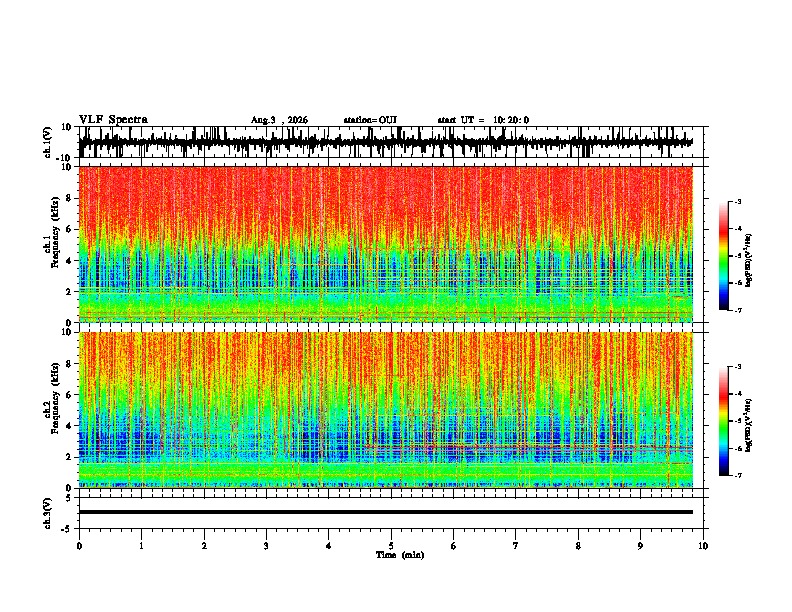This screenshot has width=792, height=612.
Task: Click the "ch.1(V)" axis label
Action: (48, 142)
